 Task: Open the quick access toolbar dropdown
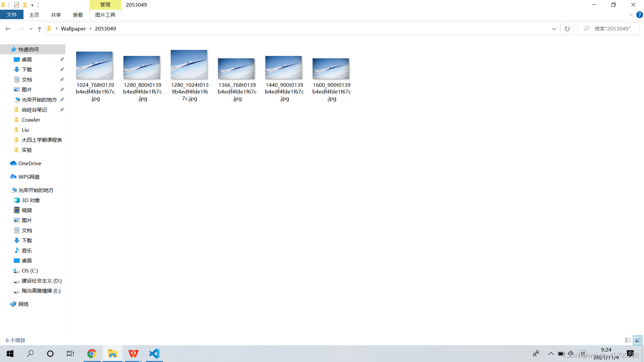(33, 5)
